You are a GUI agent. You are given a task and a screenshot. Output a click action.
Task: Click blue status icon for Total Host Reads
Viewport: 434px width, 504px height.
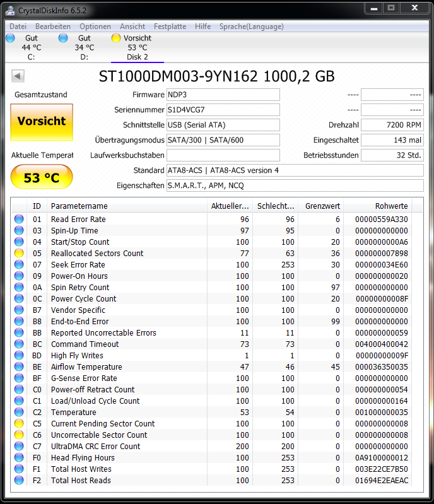pos(19,480)
